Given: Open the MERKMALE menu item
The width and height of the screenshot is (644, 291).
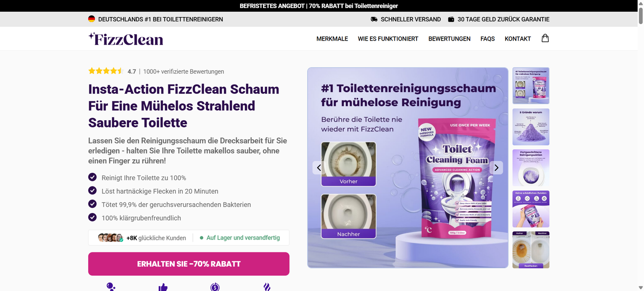Looking at the screenshot, I should pyautogui.click(x=332, y=39).
